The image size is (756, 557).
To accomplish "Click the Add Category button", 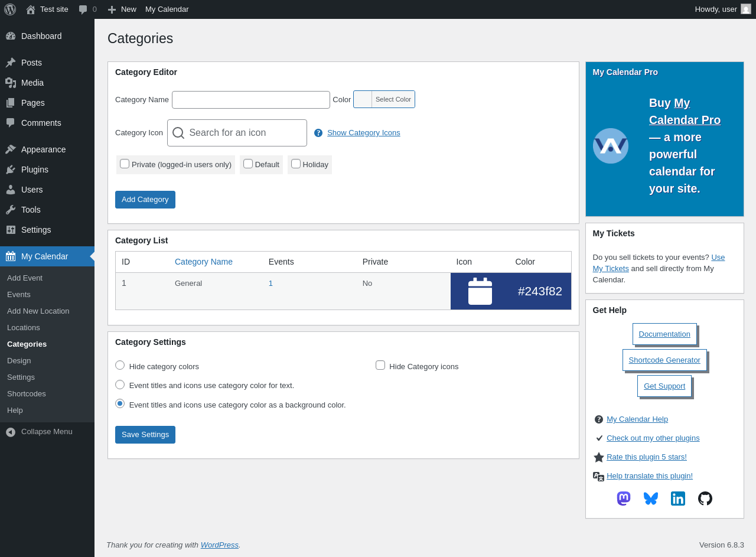I will point(145,200).
